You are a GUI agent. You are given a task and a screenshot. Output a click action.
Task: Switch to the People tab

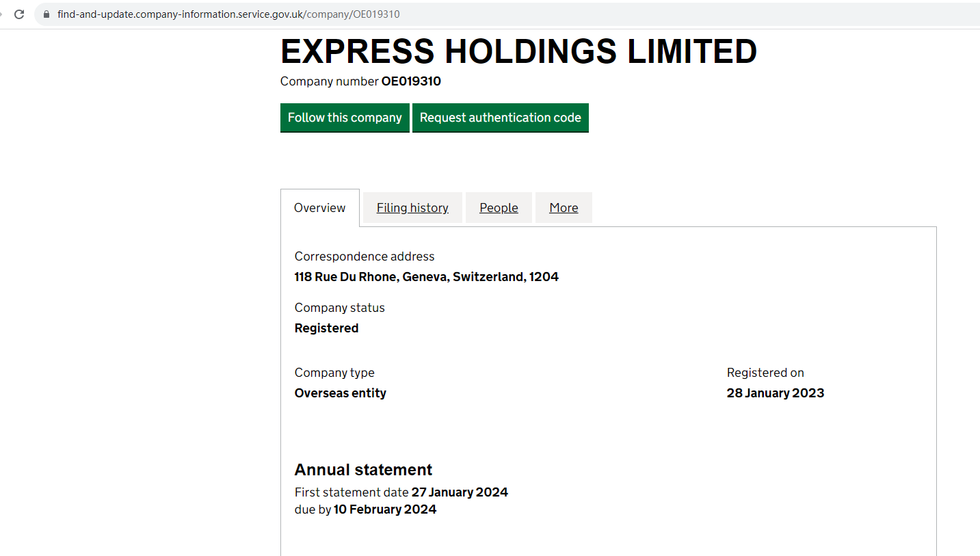point(499,208)
